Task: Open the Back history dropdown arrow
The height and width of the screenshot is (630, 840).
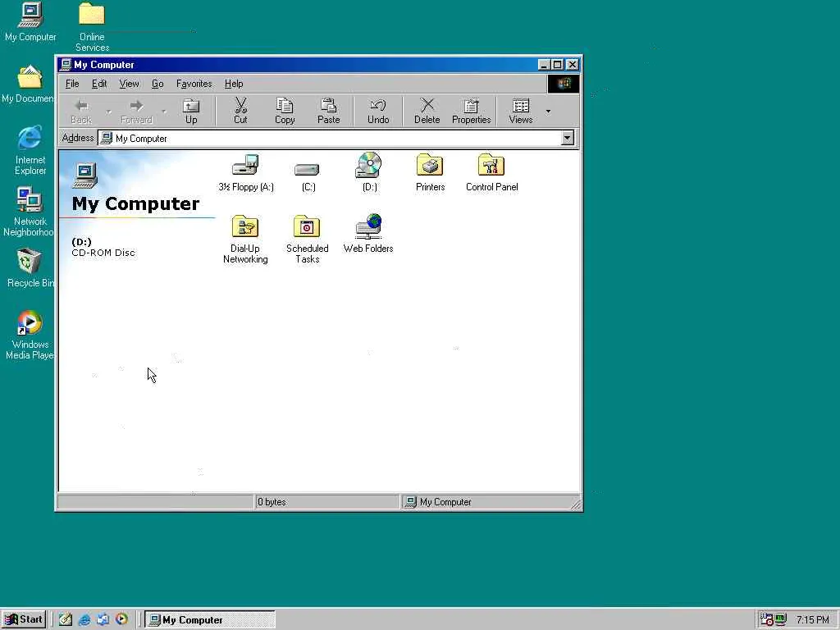Action: coord(108,112)
